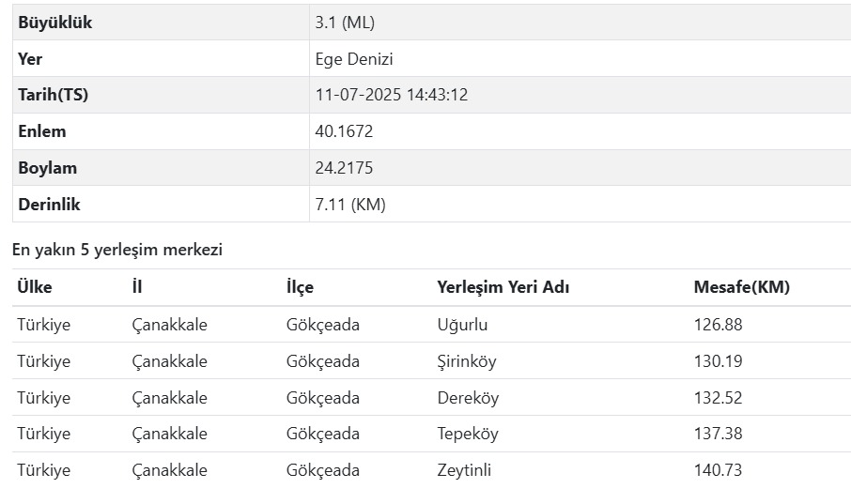The height and width of the screenshot is (504, 851).
Task: Click the Yerleşim Yeri Adı header
Action: point(503,287)
